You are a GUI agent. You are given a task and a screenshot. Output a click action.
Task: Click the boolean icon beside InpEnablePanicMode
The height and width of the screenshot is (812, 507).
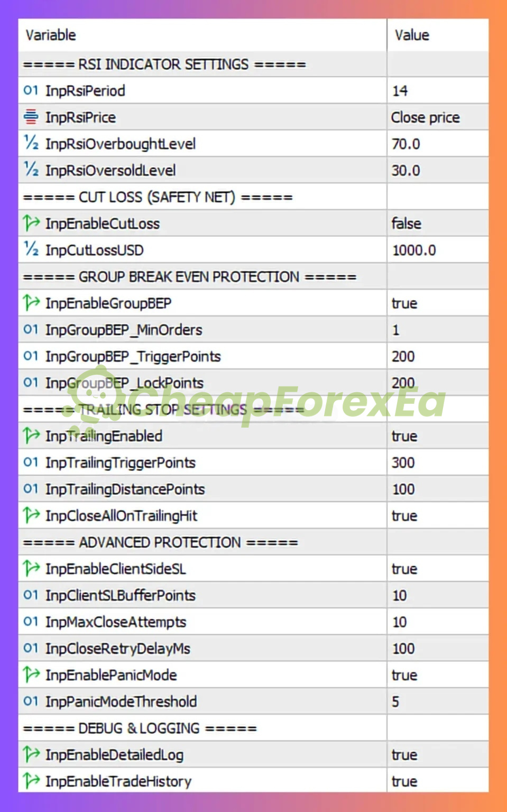(x=31, y=675)
